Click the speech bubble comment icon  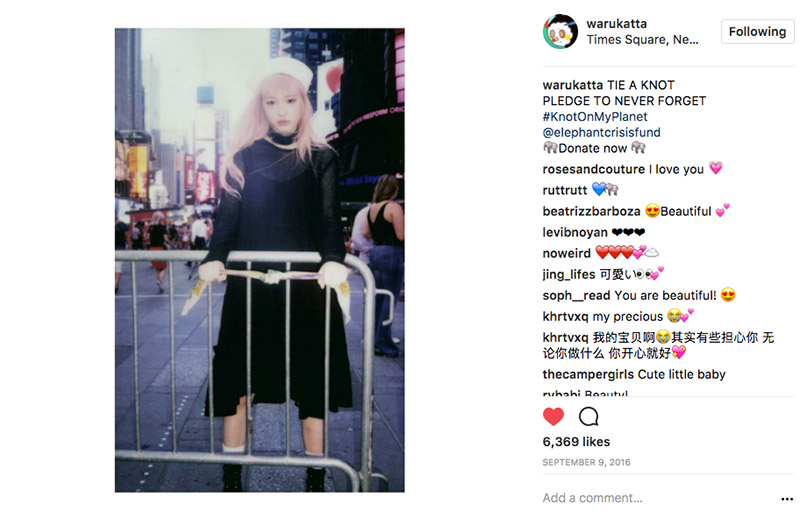pyautogui.click(x=589, y=416)
